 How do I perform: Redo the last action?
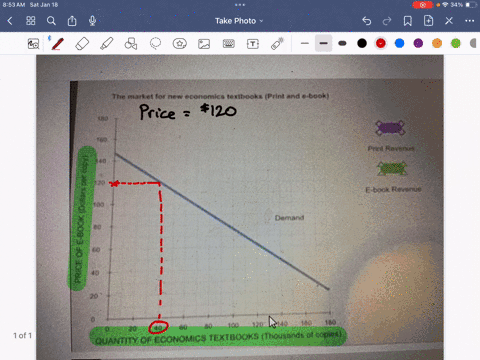[x=387, y=21]
